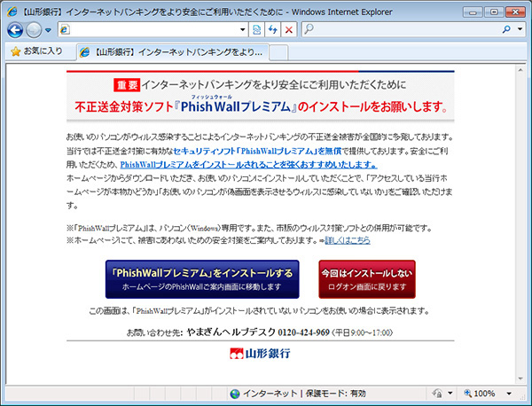Click the Internet zone globe icon

click(x=234, y=394)
